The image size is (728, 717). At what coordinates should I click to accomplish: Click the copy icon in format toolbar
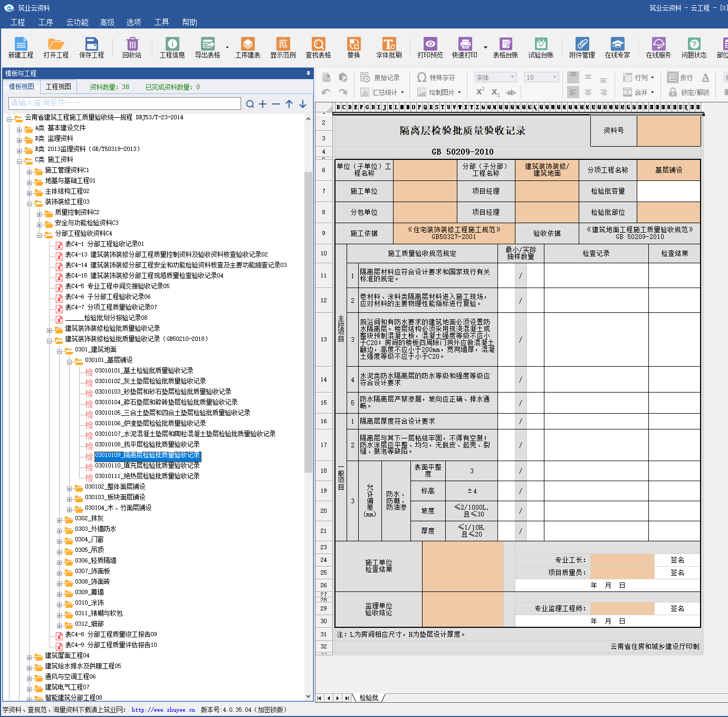[327, 78]
